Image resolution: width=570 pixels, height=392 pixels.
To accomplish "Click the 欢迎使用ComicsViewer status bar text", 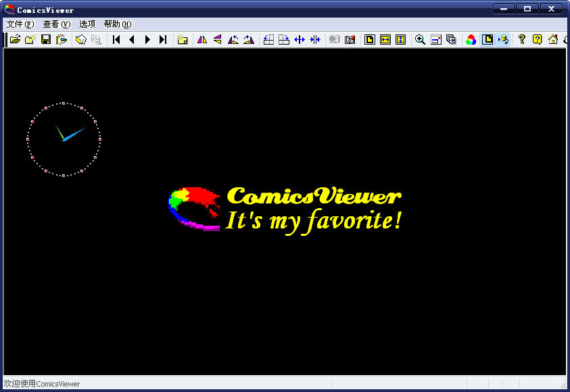I will pyautogui.click(x=42, y=384).
